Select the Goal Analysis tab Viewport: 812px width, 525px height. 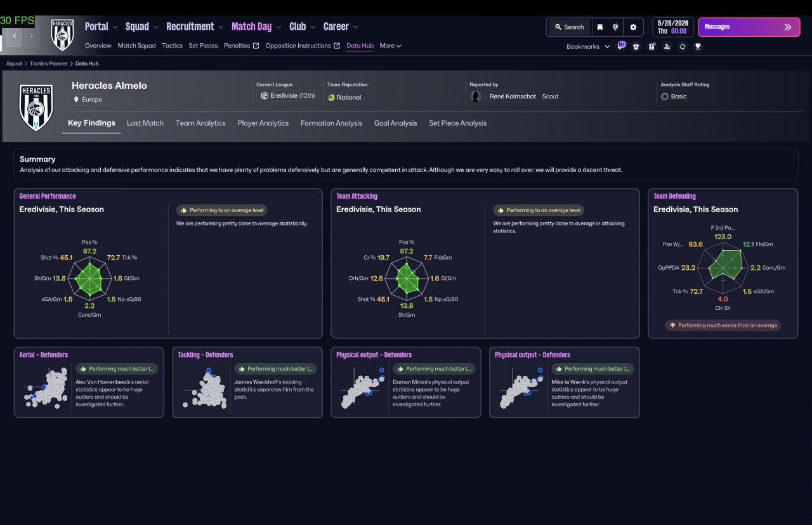pos(396,123)
